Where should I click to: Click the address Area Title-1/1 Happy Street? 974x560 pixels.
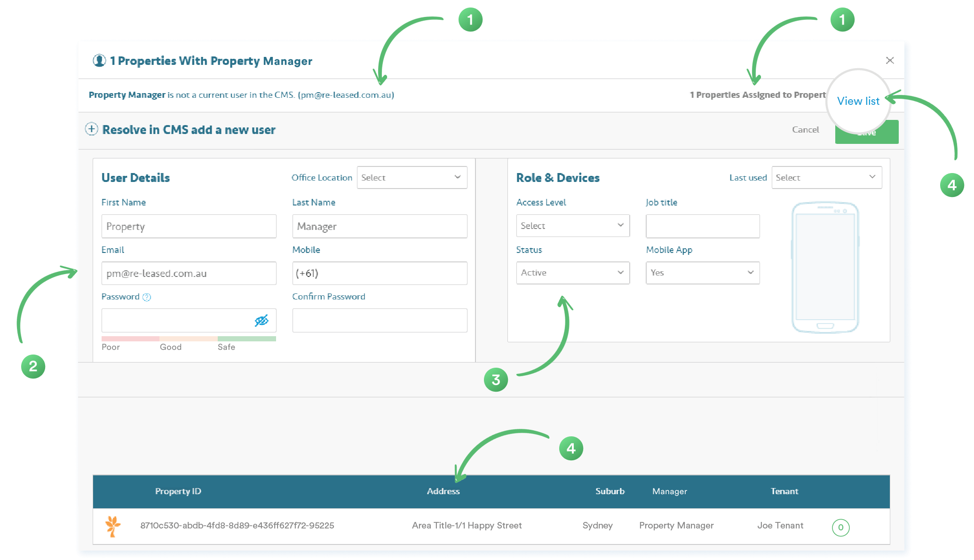pos(467,526)
